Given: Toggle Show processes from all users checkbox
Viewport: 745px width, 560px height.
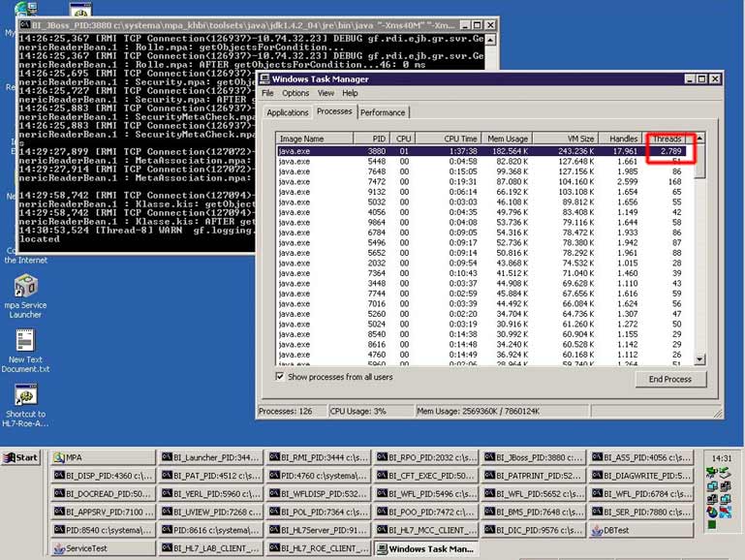Looking at the screenshot, I should point(281,377).
